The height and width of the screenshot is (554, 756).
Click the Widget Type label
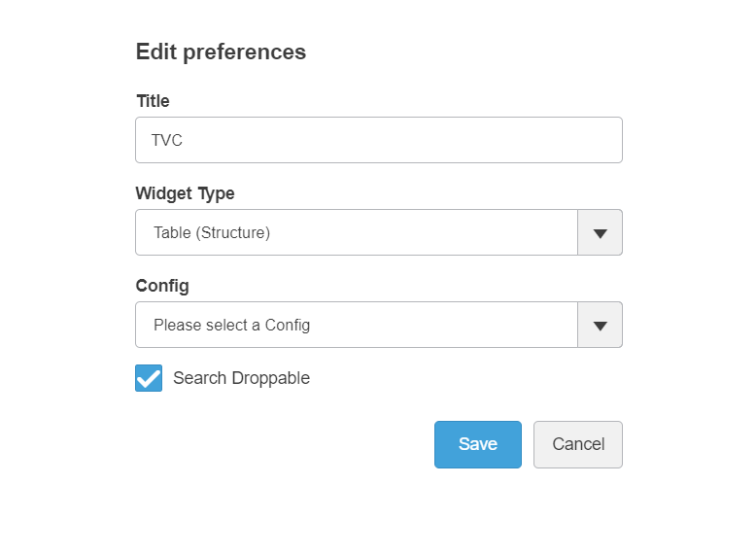point(185,193)
